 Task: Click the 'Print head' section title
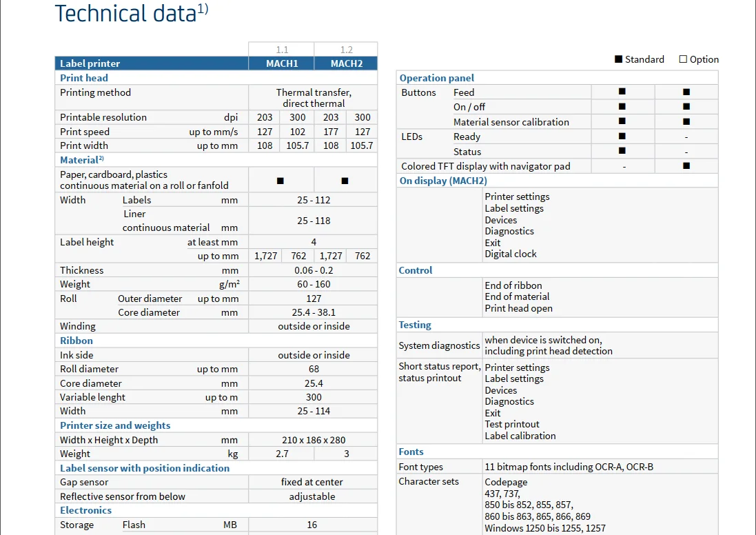point(84,78)
